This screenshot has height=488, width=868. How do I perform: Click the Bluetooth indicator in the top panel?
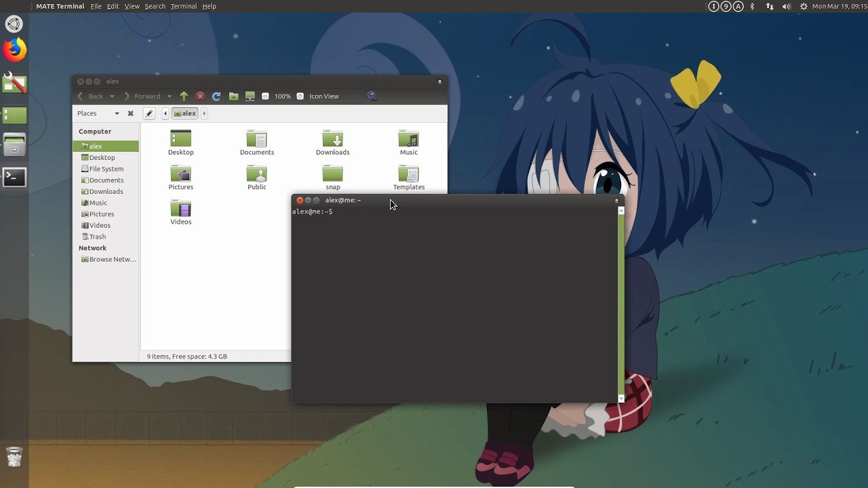click(x=752, y=6)
